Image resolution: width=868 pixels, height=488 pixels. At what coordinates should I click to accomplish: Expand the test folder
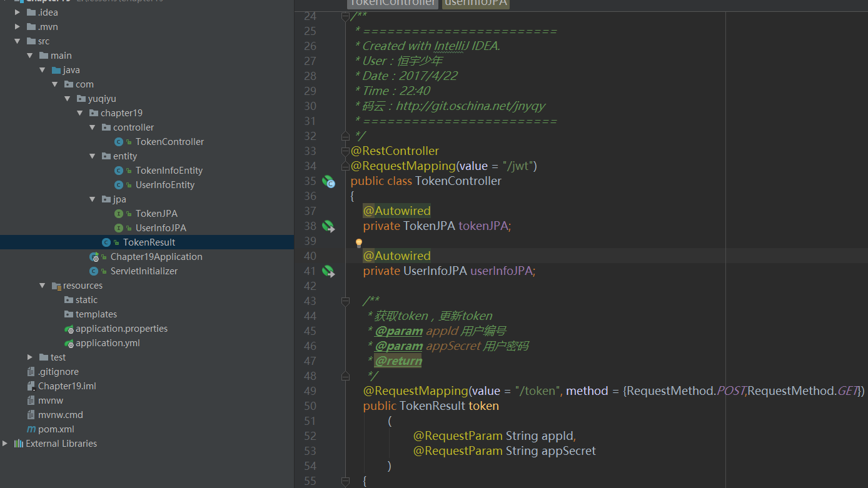pyautogui.click(x=30, y=357)
